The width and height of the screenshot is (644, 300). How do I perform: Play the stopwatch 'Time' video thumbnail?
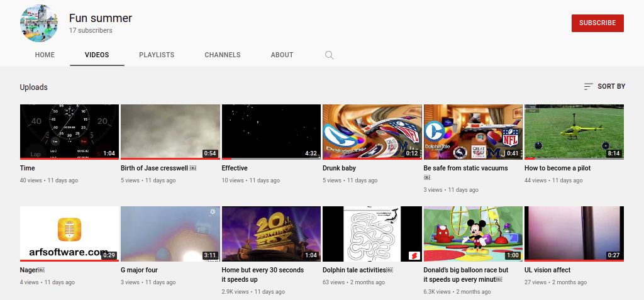coord(69,132)
